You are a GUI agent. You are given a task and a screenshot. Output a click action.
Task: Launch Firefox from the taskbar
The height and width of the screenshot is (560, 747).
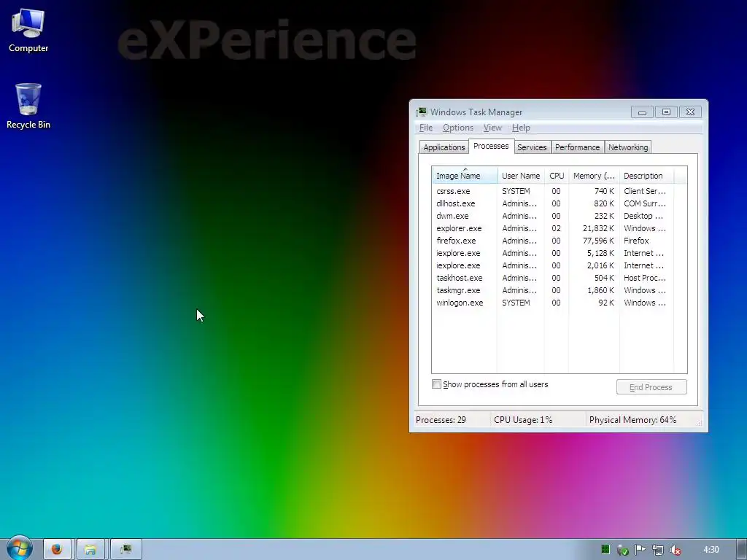(x=57, y=550)
